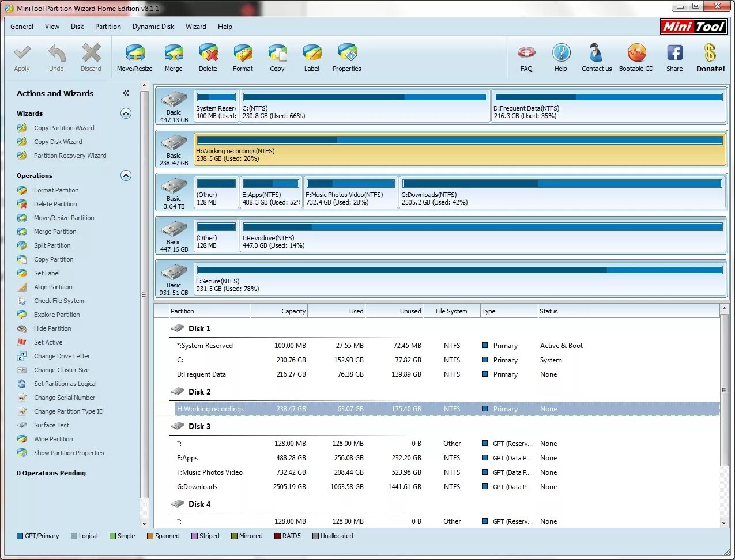Collapse the Operations section
735x560 pixels.
(x=126, y=176)
